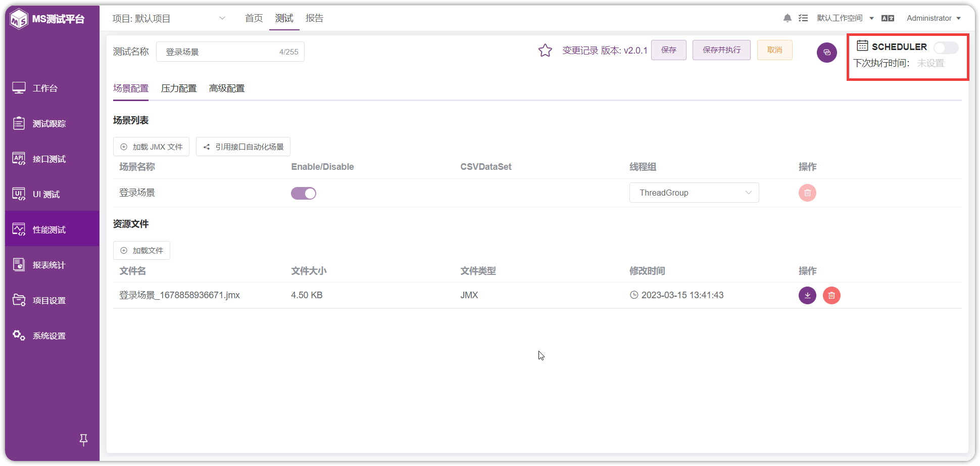The height and width of the screenshot is (466, 980).
Task: Toggle Enable/Disable for 登录场景
Action: point(304,193)
